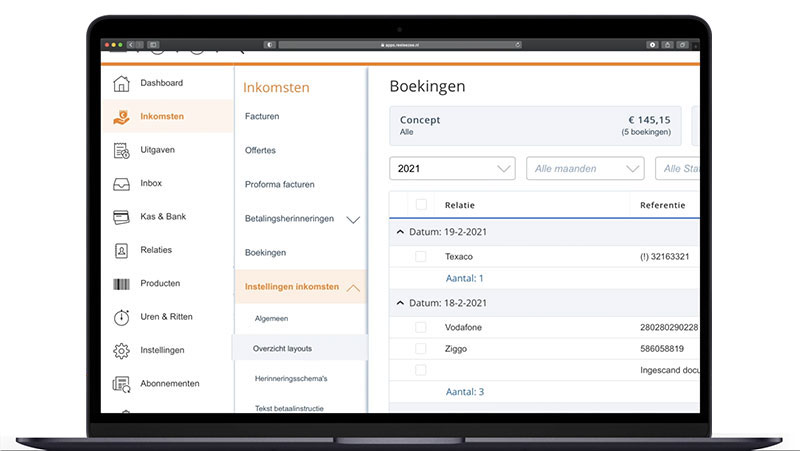This screenshot has width=800, height=451.
Task: Open the Alle maanden dropdown
Action: (x=585, y=169)
